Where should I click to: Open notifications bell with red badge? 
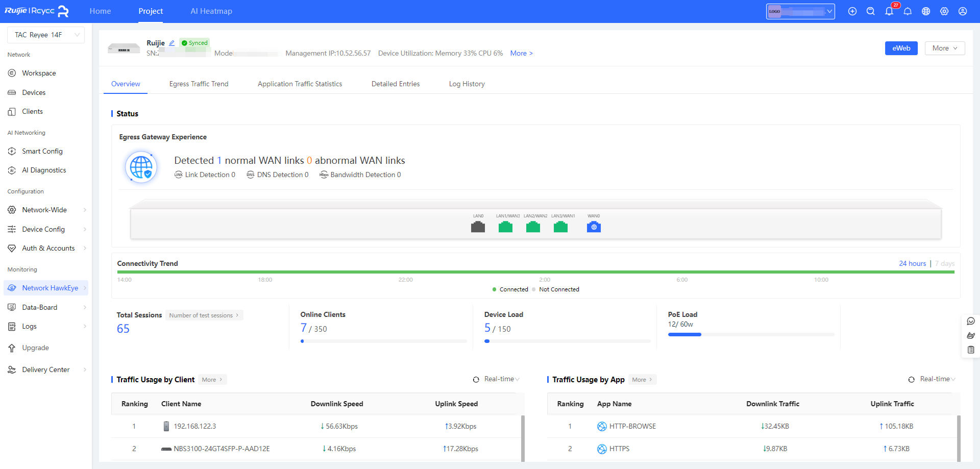pyautogui.click(x=889, y=11)
